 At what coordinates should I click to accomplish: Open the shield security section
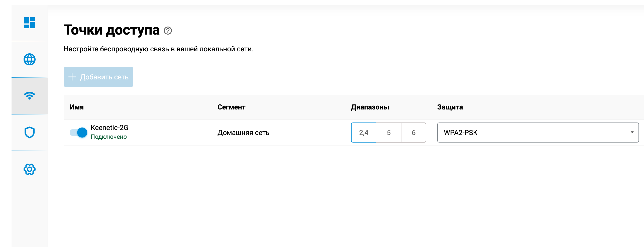[x=29, y=133]
